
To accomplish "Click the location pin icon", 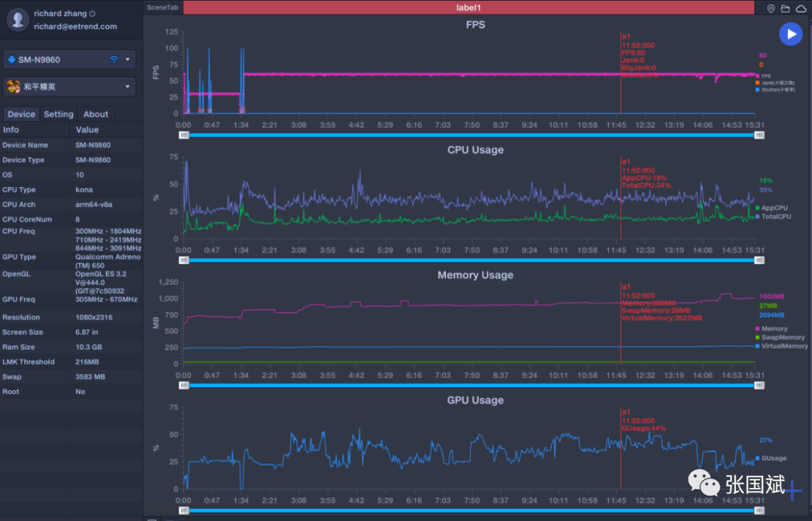I will click(x=771, y=8).
